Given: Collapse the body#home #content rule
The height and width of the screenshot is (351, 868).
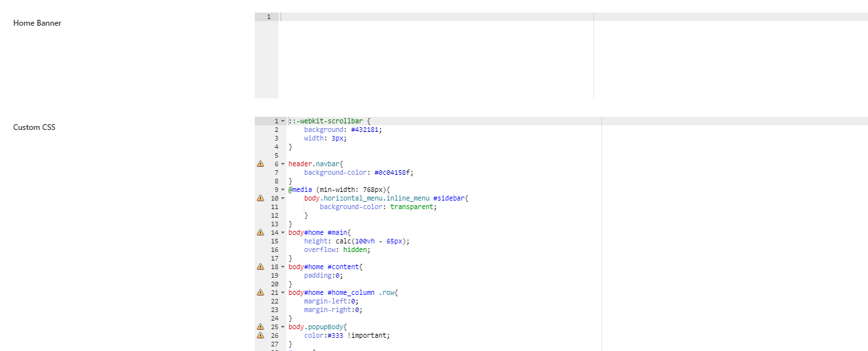Looking at the screenshot, I should 283,267.
